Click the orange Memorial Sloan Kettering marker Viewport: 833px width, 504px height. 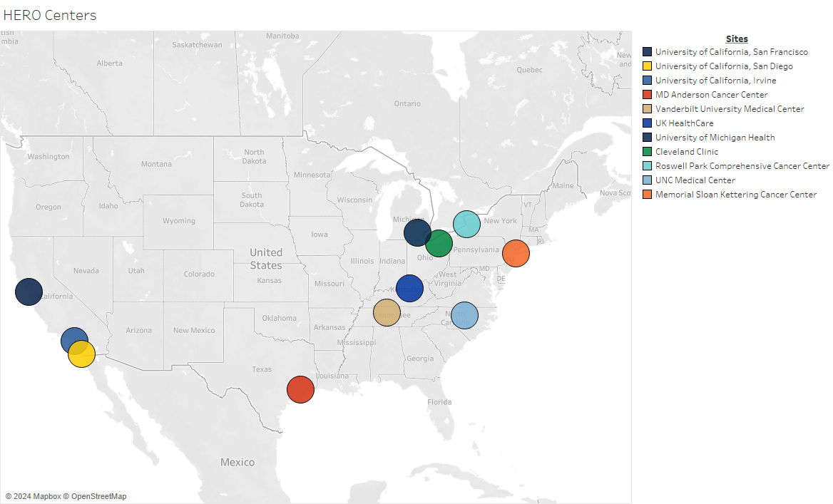[516, 253]
